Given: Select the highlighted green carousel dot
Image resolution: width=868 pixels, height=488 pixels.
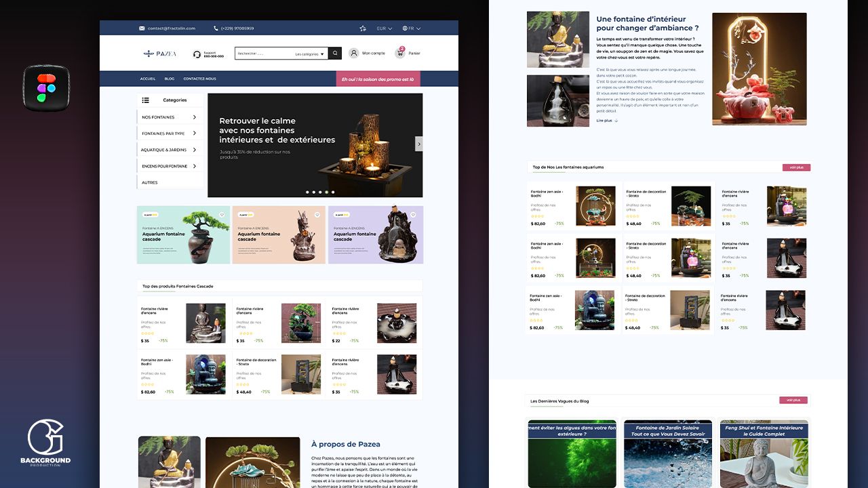Looking at the screenshot, I should [327, 192].
